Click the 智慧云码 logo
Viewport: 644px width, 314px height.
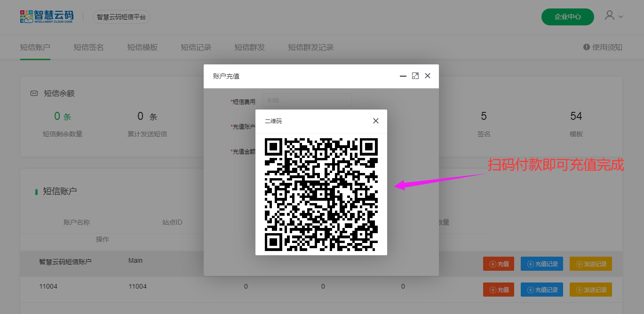pos(47,16)
